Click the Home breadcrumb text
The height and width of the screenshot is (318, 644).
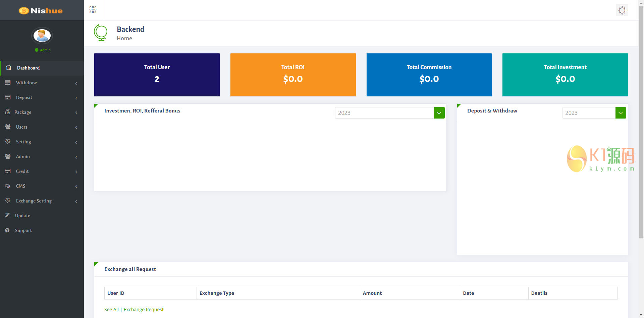pos(124,38)
